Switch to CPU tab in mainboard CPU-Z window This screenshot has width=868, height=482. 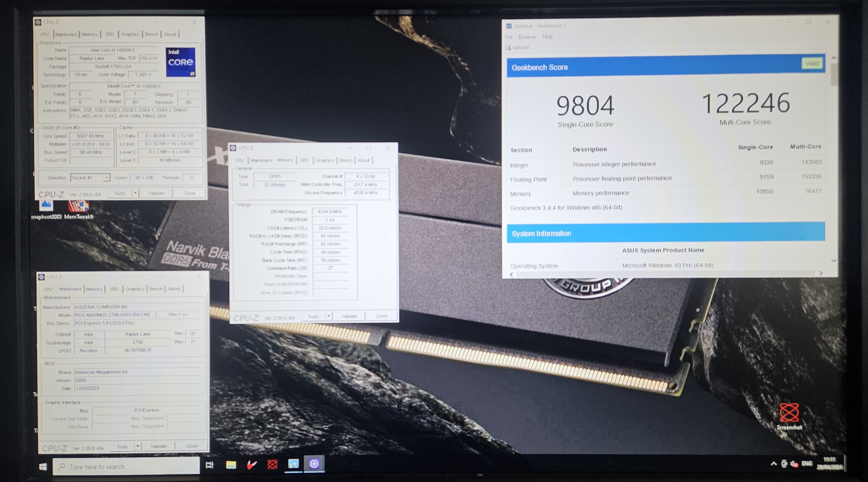pyautogui.click(x=48, y=289)
